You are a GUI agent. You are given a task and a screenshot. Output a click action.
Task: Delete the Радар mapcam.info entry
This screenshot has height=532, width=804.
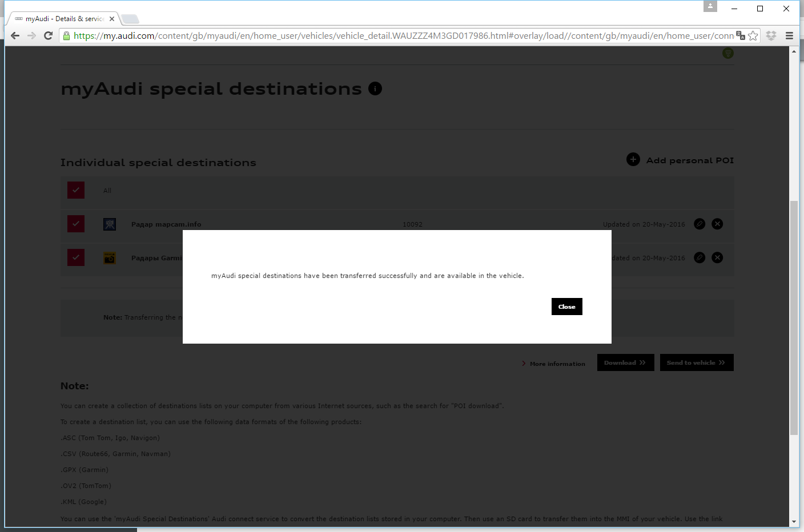tap(718, 224)
